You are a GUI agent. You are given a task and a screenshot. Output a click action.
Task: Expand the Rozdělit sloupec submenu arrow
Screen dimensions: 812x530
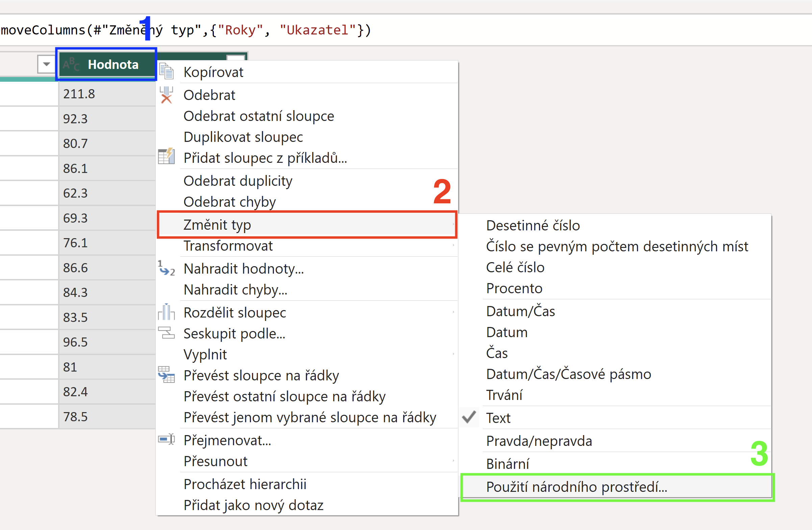click(x=453, y=312)
